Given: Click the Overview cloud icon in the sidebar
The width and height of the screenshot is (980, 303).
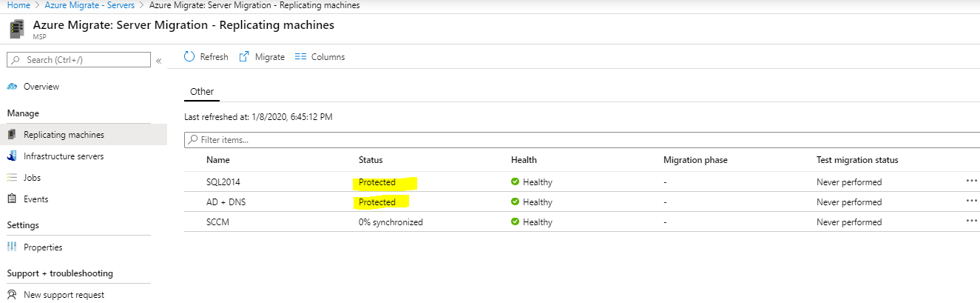Looking at the screenshot, I should coord(12,87).
